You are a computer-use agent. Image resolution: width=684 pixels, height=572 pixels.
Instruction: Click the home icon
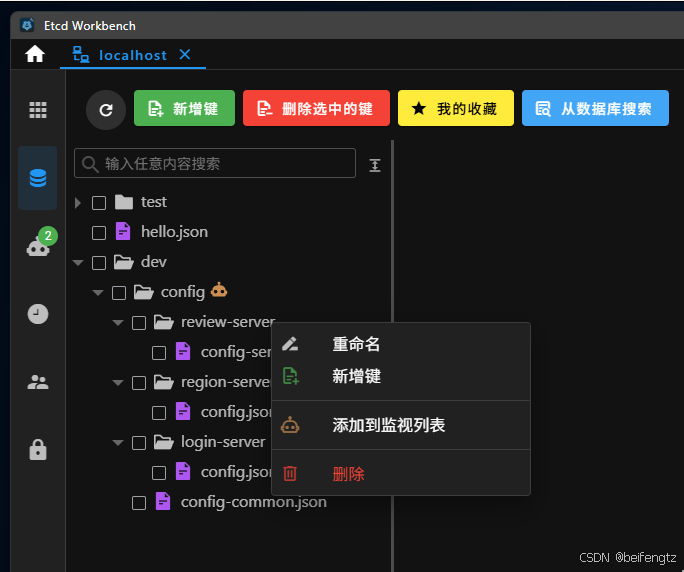tap(35, 54)
